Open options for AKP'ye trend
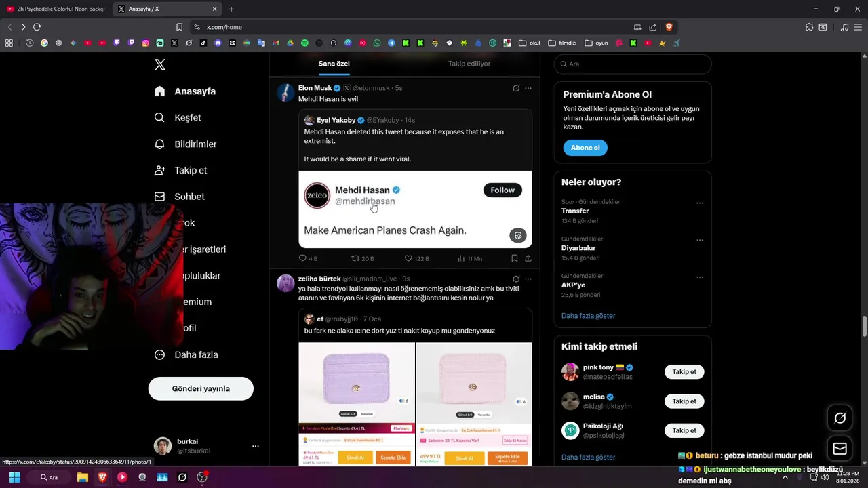Image resolution: width=868 pixels, height=488 pixels. 700,277
